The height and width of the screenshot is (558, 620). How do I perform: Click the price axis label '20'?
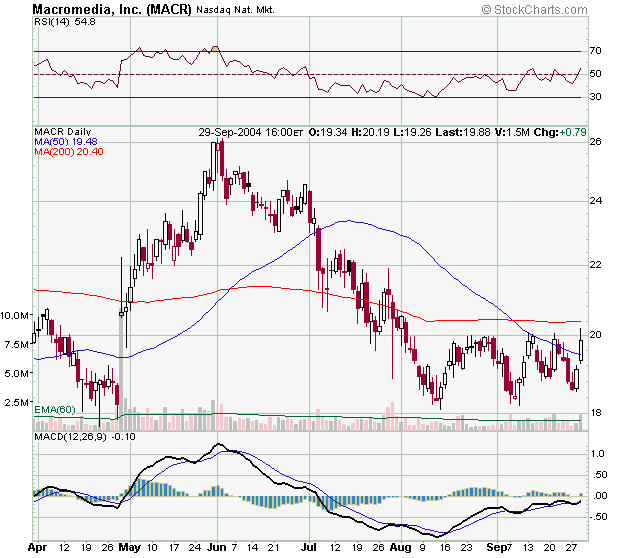click(x=595, y=335)
